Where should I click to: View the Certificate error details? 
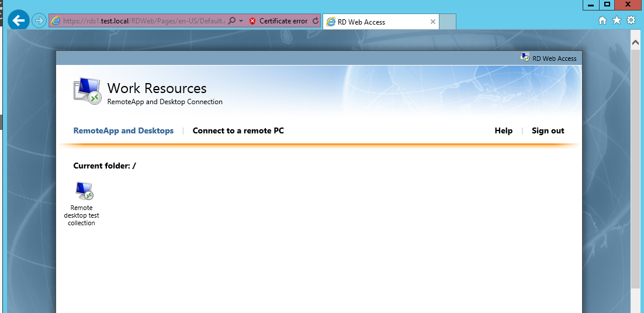click(x=283, y=21)
